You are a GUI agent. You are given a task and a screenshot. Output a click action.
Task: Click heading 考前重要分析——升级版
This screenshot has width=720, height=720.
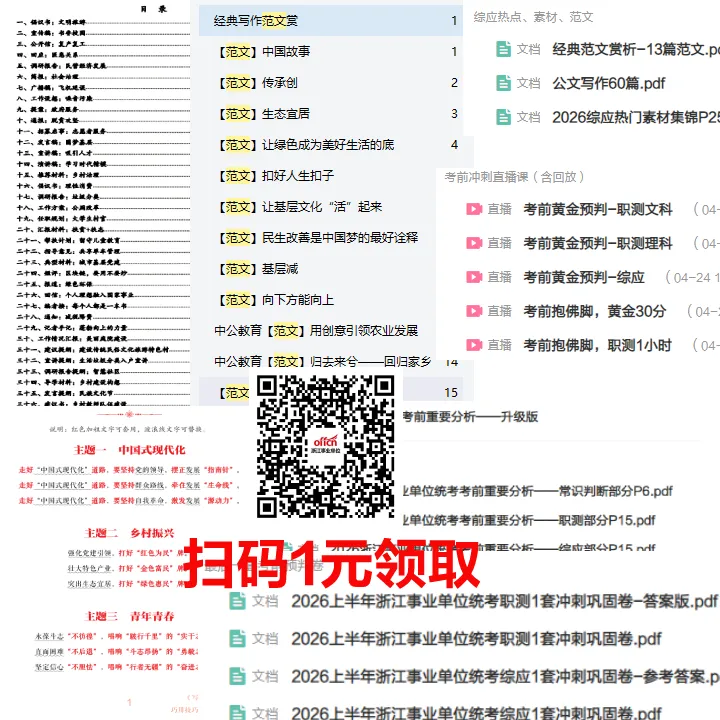click(470, 416)
